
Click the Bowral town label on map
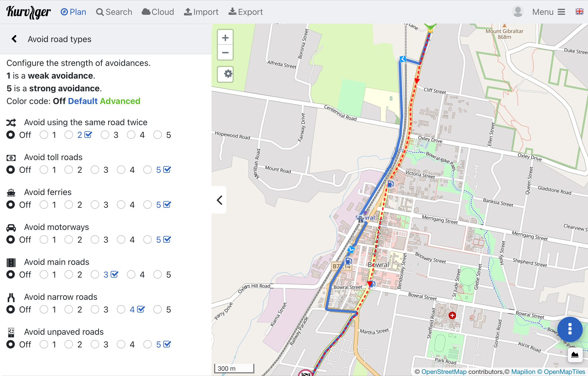click(x=378, y=265)
